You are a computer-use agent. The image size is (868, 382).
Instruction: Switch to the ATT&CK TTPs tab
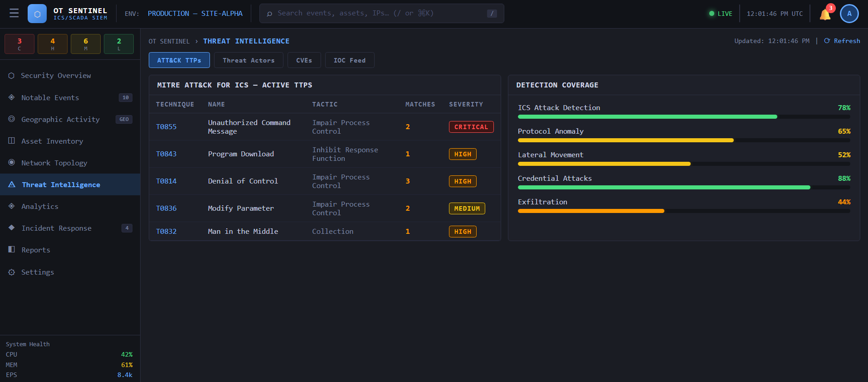click(179, 60)
